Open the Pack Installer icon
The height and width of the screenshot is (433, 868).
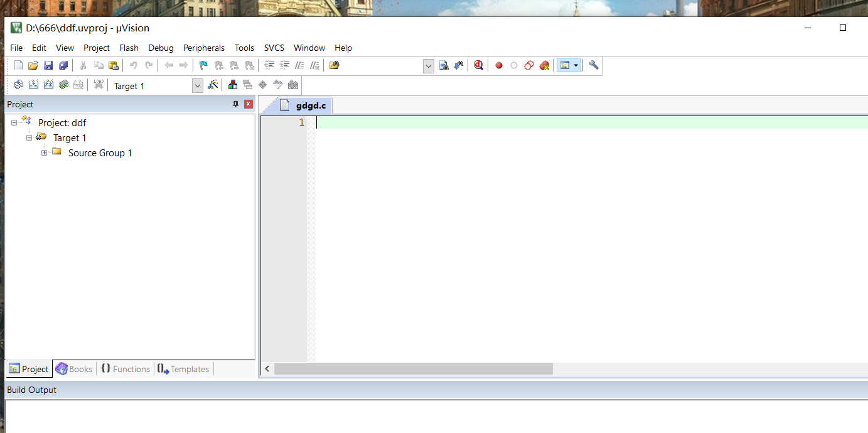coord(293,85)
